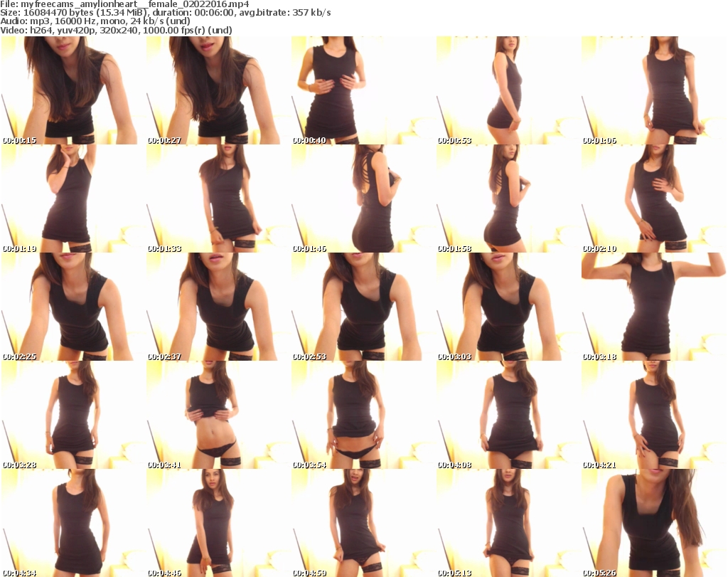This screenshot has width=728, height=577.
Task: Select the thumbnail stamped 00:00:27
Action: (x=219, y=90)
